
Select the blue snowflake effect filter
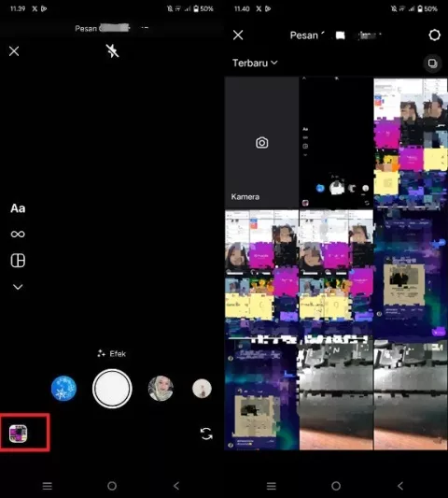(x=63, y=389)
